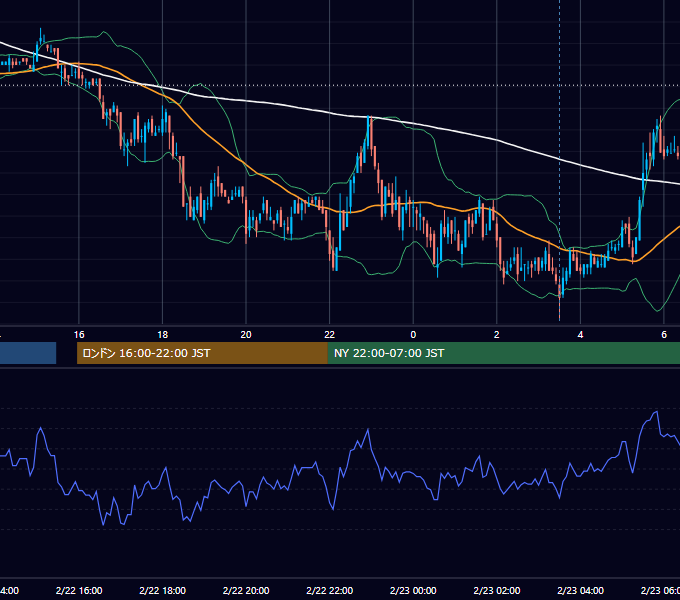Click the 2/23 00:00 date label
Viewport: 680px width, 600px height.
click(x=413, y=590)
